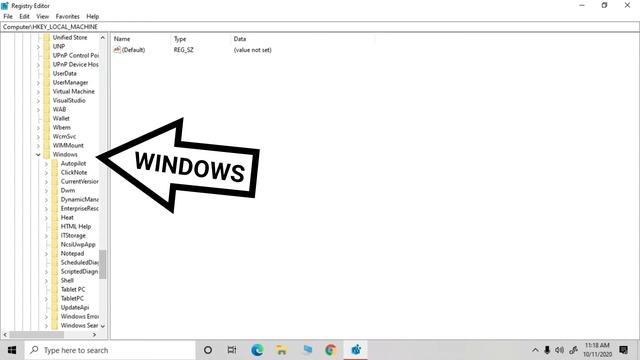Screen dimensions: 640x360
Task: Open the Help menu
Action: click(x=93, y=16)
